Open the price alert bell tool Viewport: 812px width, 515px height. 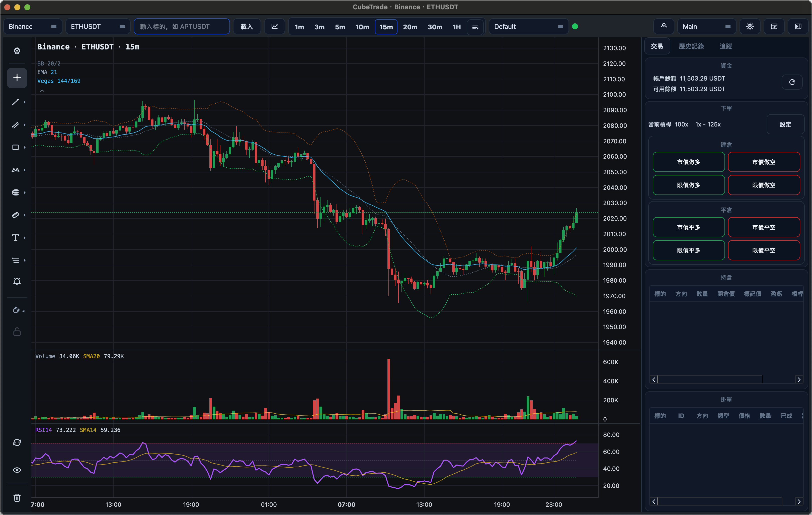click(x=17, y=281)
